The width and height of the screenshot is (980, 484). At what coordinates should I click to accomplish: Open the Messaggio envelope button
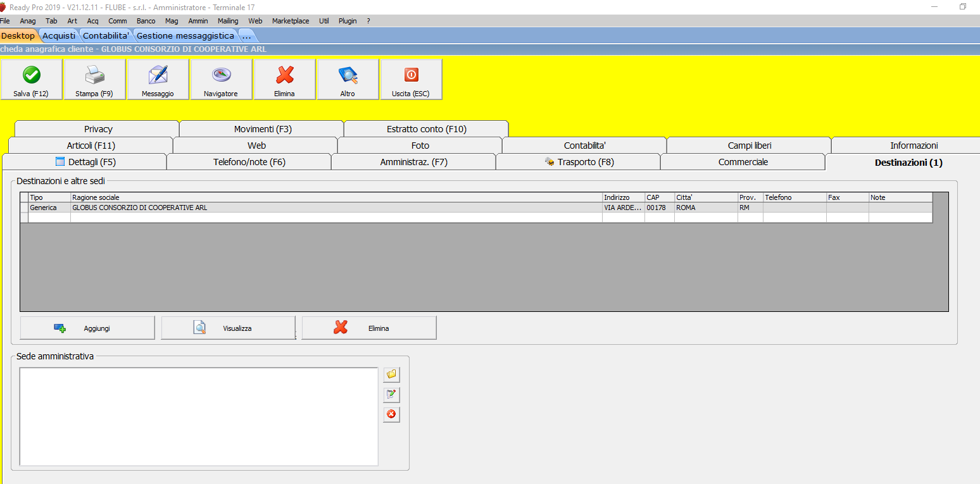coord(158,80)
